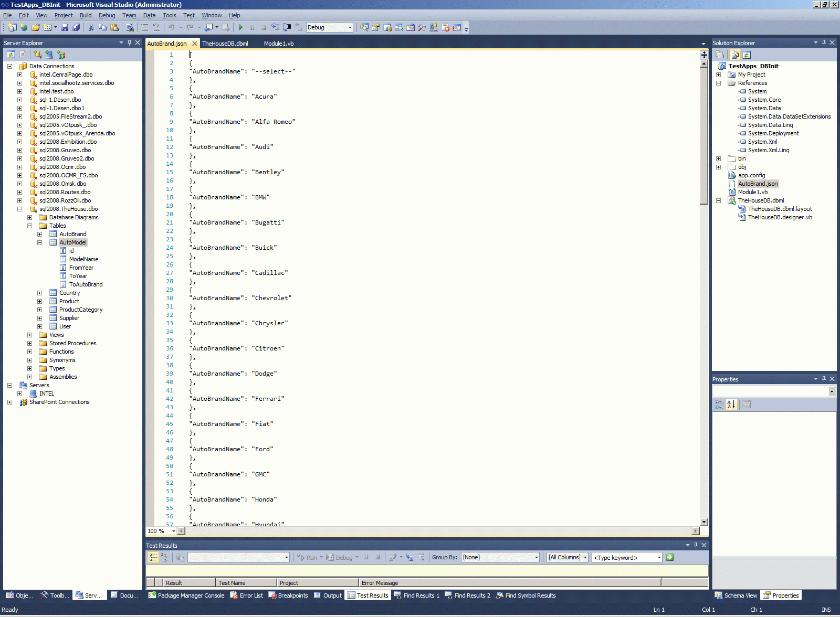Click the Save All toolbar icon
The image size is (840, 617).
(x=76, y=27)
